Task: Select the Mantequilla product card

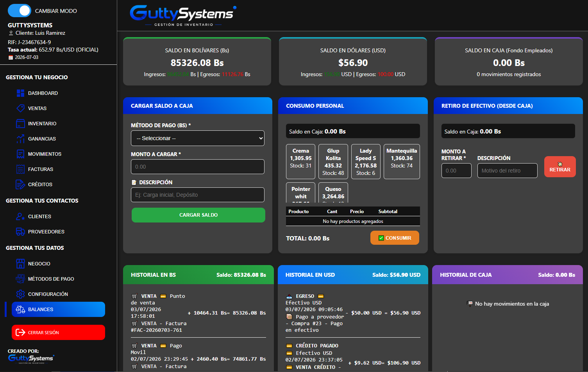Action: [402, 162]
